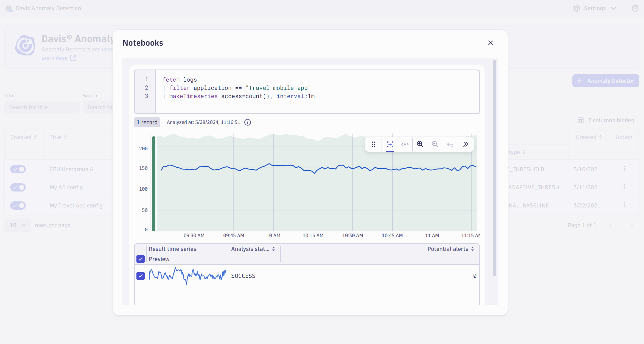Sort the table by Analysis status column
Screen dimensions: 644x344
point(273,249)
